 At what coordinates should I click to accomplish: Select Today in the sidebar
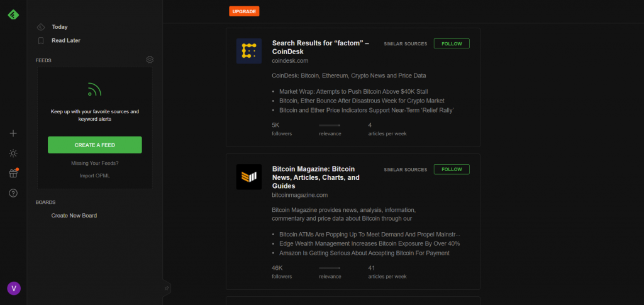point(60,27)
